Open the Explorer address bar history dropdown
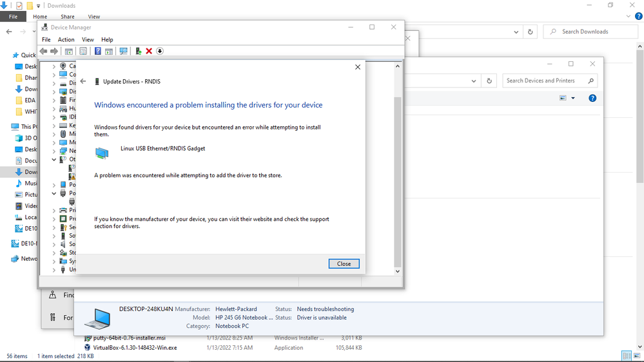The width and height of the screenshot is (644, 362). (x=516, y=32)
